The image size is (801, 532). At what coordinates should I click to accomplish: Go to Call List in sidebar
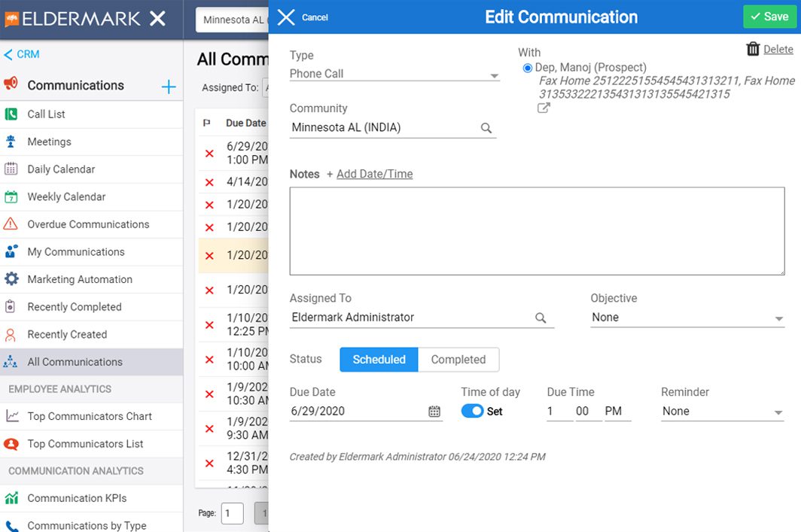pyautogui.click(x=91, y=114)
